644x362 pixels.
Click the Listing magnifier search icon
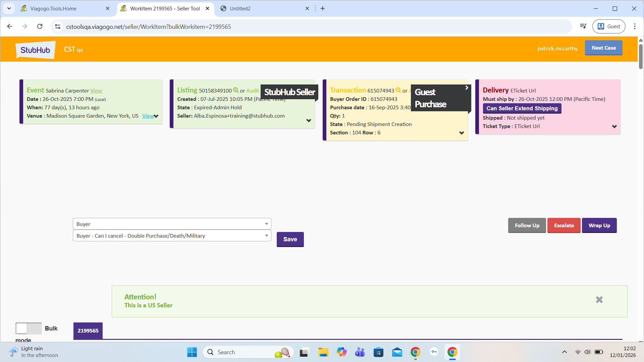[236, 90]
